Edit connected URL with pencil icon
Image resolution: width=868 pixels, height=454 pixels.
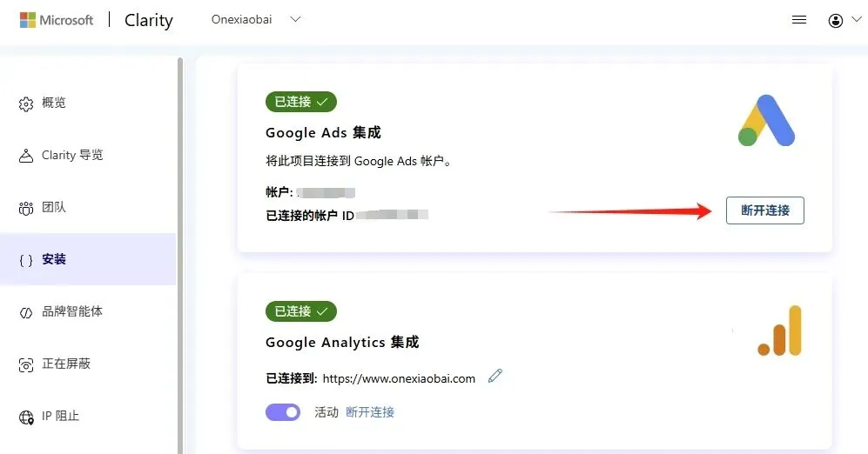495,376
